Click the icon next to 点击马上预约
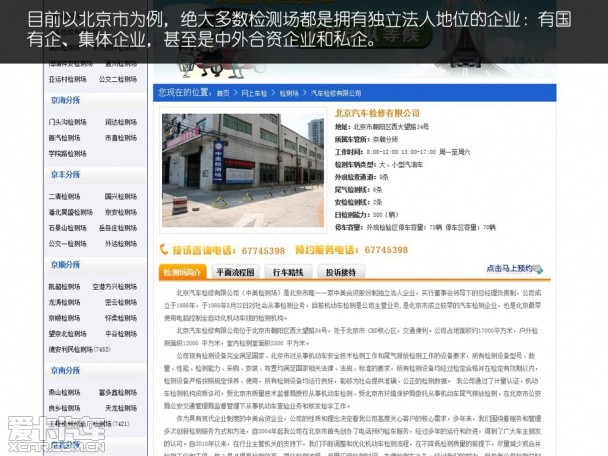608x456 pixels. click(538, 269)
